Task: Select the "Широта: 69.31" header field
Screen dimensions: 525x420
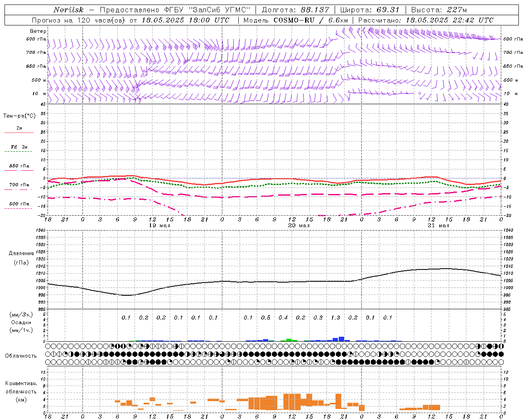Action: (x=370, y=10)
